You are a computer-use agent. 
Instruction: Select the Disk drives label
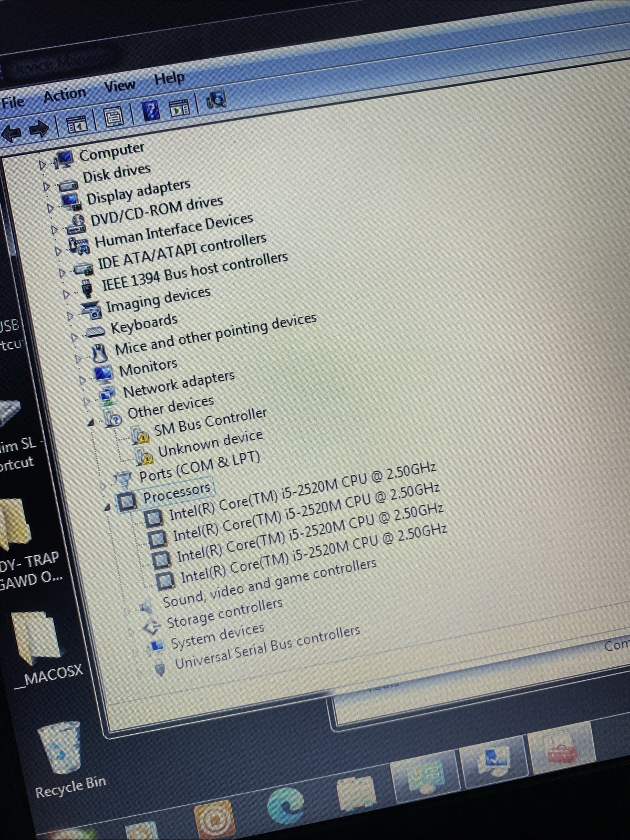click(x=117, y=173)
